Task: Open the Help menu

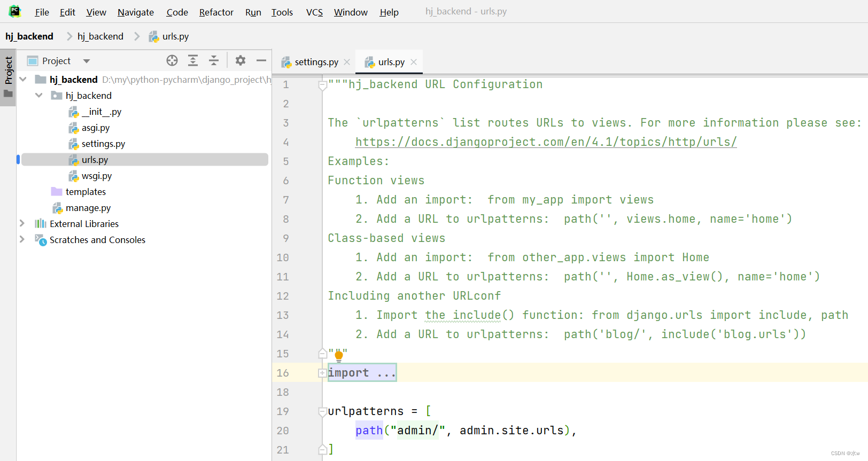Action: pyautogui.click(x=389, y=12)
